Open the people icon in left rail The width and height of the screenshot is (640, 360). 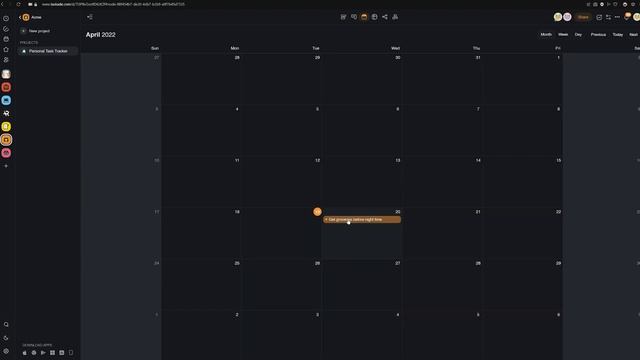click(x=6, y=60)
